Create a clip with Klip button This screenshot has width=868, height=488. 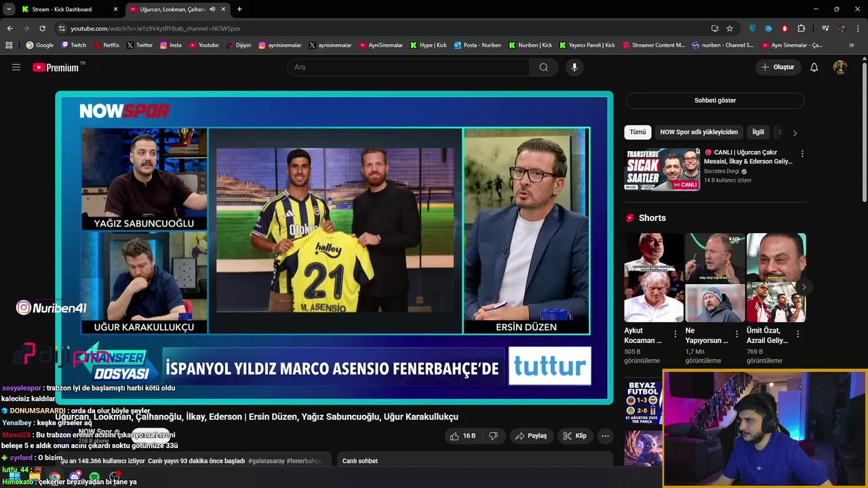coord(575,436)
